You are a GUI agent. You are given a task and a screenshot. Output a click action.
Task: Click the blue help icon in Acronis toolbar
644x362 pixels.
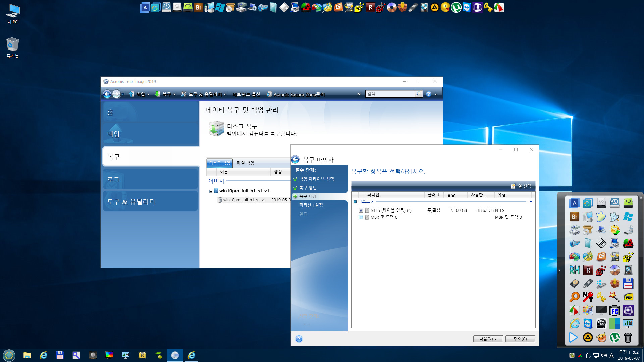tap(429, 94)
